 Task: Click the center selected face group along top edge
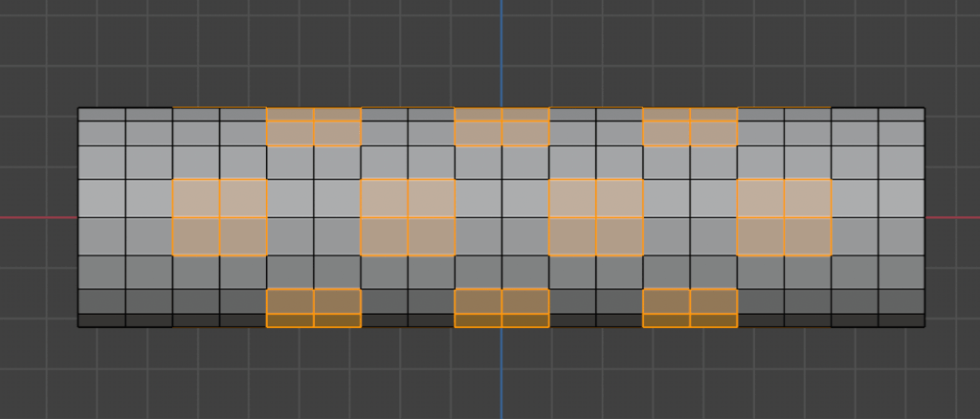coord(501,126)
